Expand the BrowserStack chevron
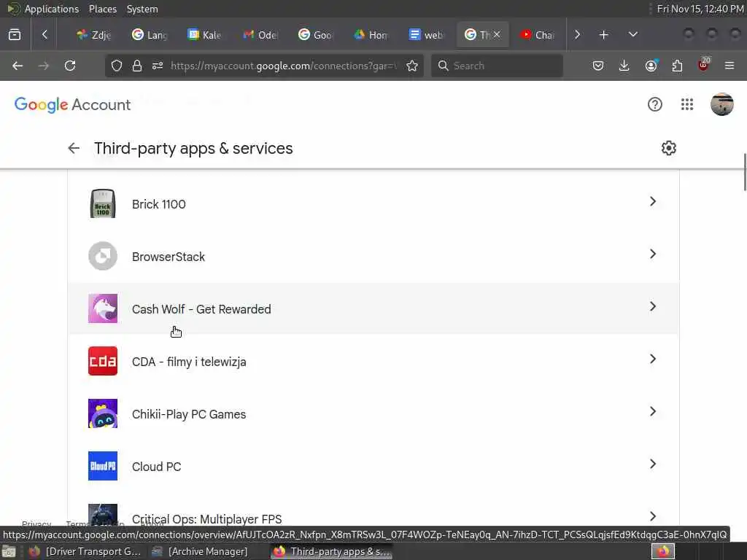 point(653,254)
